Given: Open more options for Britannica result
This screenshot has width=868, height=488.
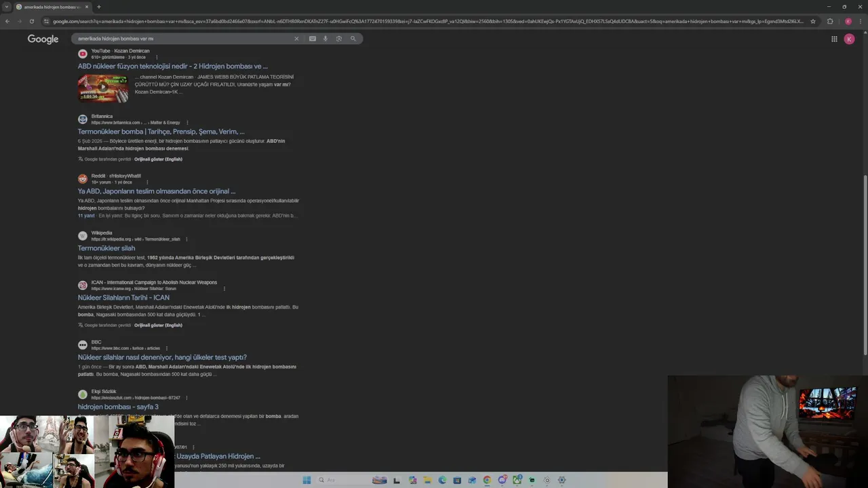Looking at the screenshot, I should [187, 123].
